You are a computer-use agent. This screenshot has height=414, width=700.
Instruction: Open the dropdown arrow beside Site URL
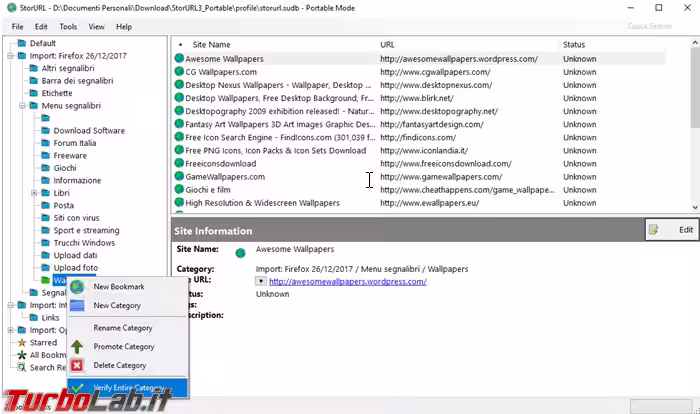tap(260, 282)
